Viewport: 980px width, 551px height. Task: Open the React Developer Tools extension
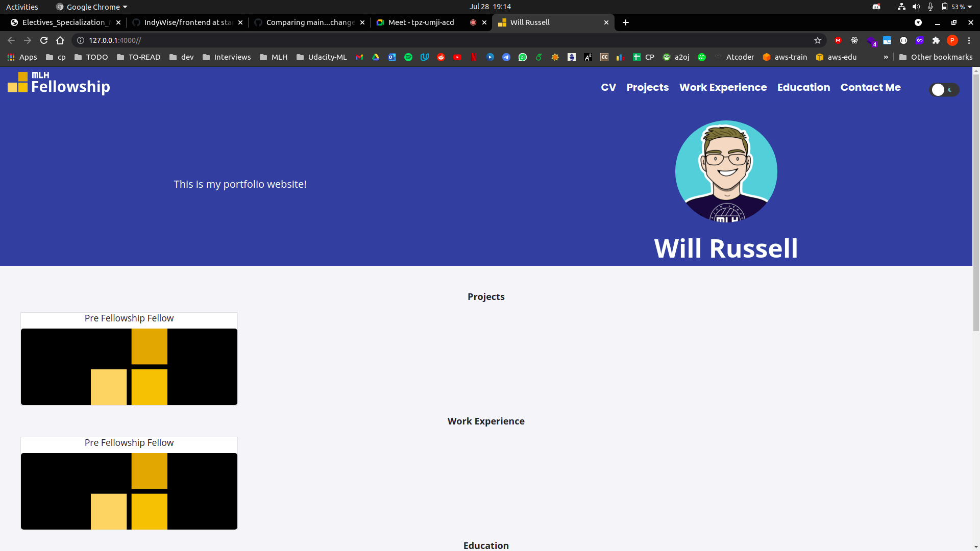[854, 40]
